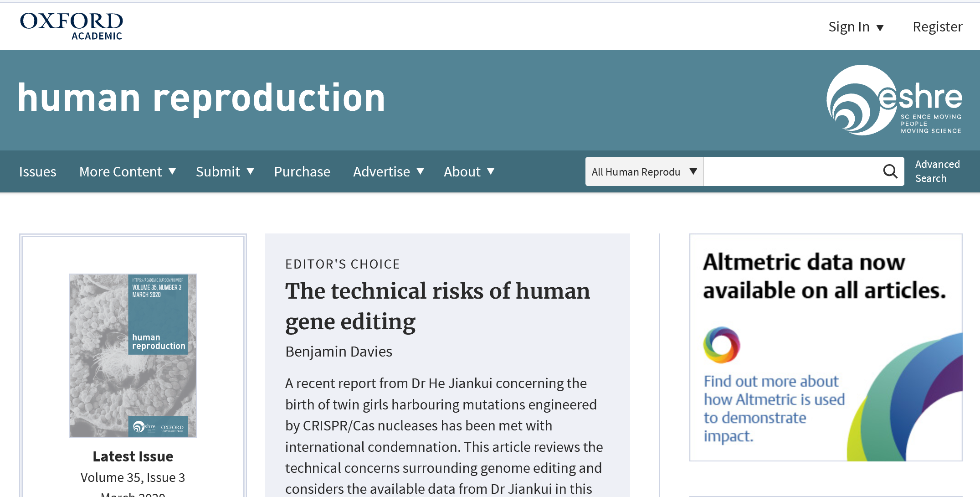Open the More Content menu
Image resolution: width=980 pixels, height=497 pixels.
(128, 171)
